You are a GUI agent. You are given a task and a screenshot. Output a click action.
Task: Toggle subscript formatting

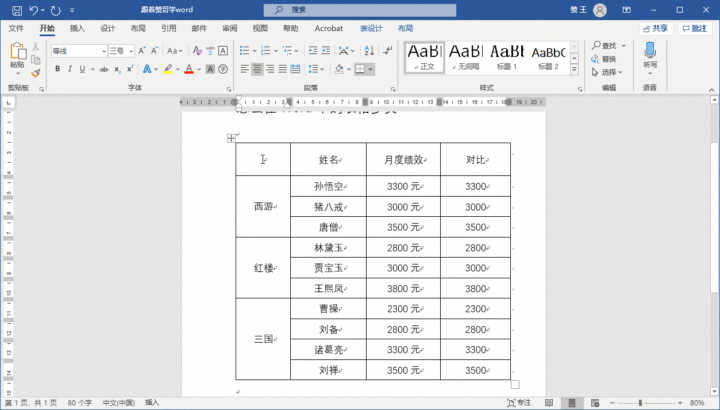118,69
